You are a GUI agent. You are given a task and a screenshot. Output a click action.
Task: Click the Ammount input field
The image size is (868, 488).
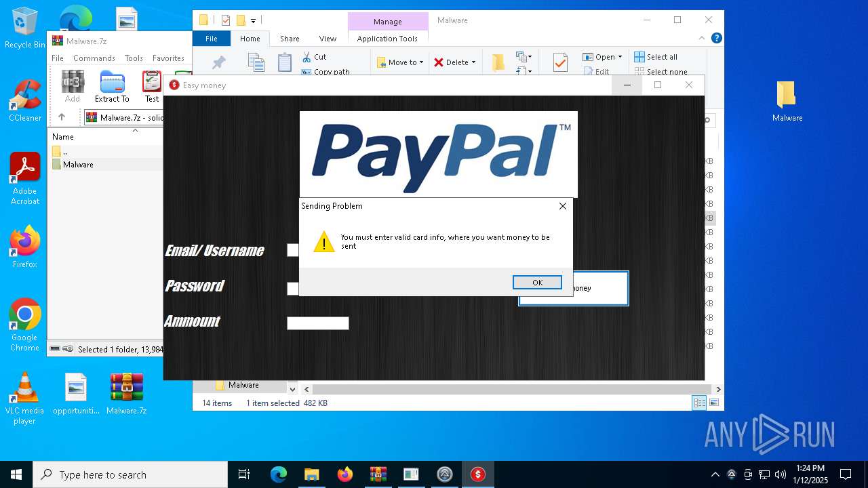tap(318, 323)
